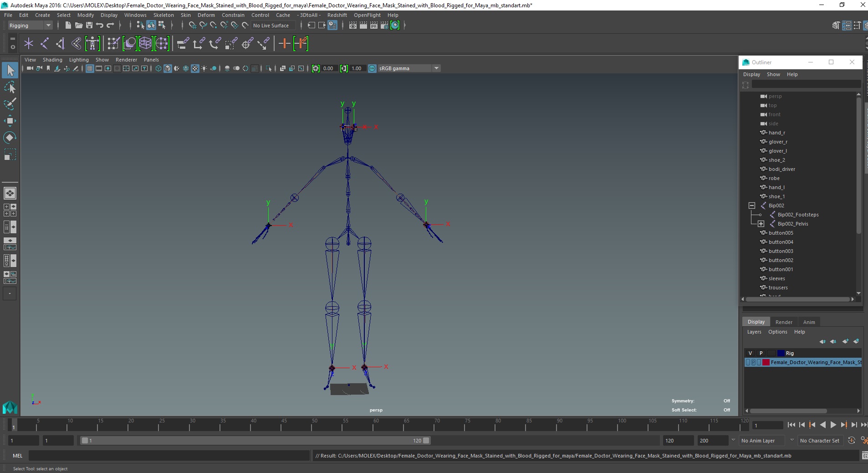
Task: Click Move layer up icon
Action: pos(822,341)
